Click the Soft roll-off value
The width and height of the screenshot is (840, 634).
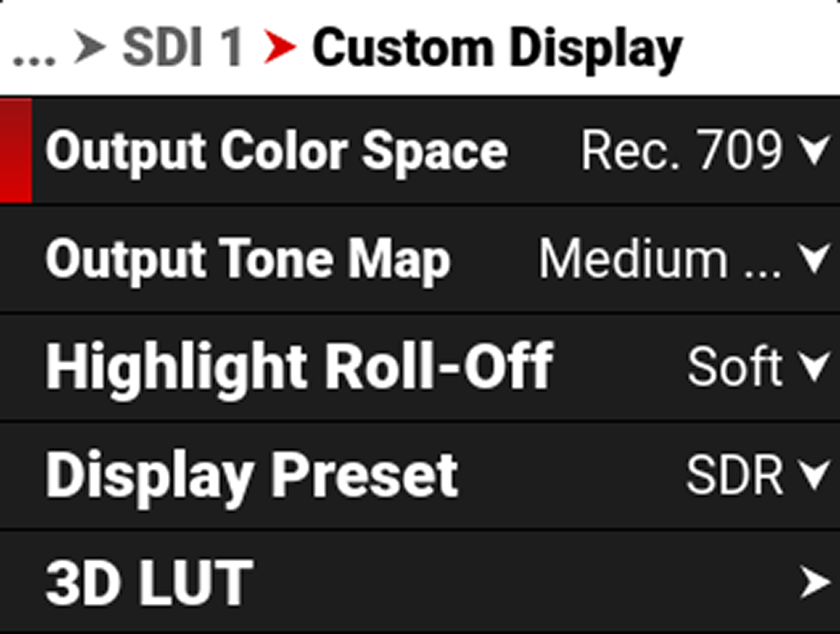734,367
